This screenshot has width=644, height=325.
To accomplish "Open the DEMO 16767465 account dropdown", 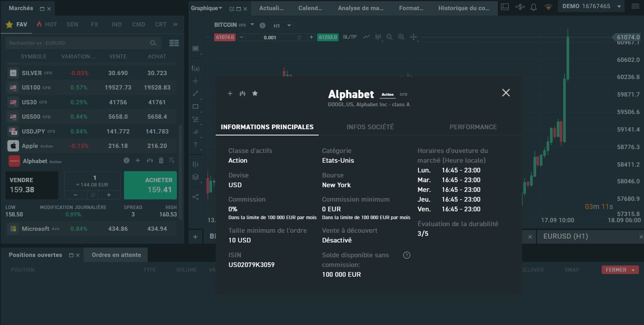I will click(x=592, y=7).
